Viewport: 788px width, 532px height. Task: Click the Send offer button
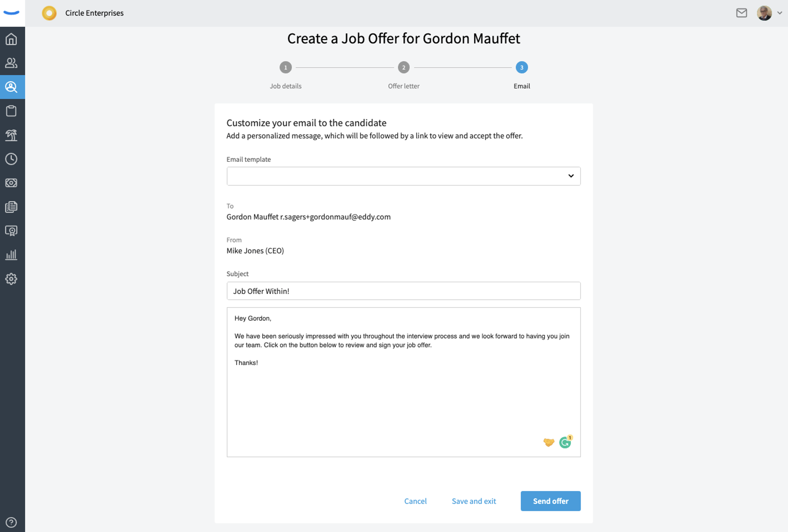coord(550,501)
